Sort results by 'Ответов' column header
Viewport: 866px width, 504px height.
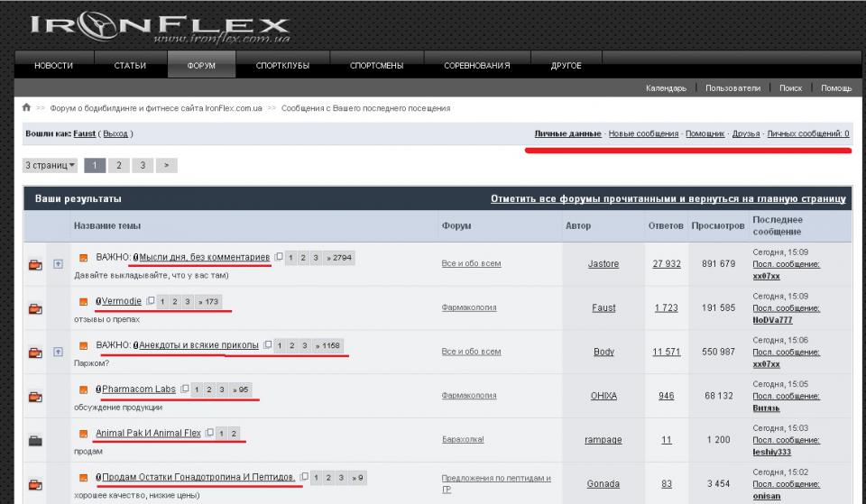[x=666, y=225]
